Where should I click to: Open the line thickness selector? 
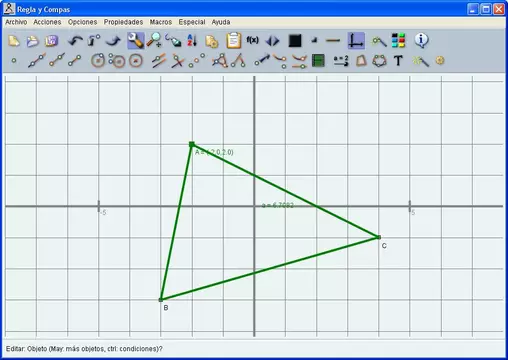(333, 41)
